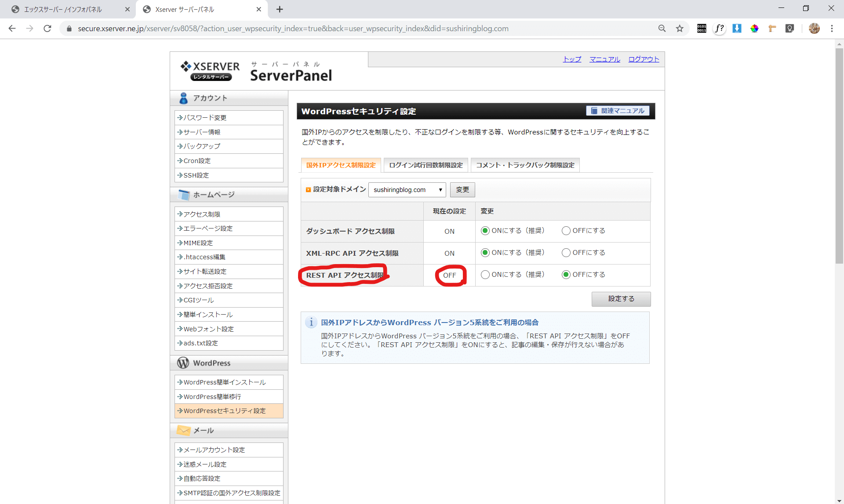This screenshot has height=504, width=844.
Task: Open WordPressセキュリティ設定 in sidebar
Action: point(229,411)
